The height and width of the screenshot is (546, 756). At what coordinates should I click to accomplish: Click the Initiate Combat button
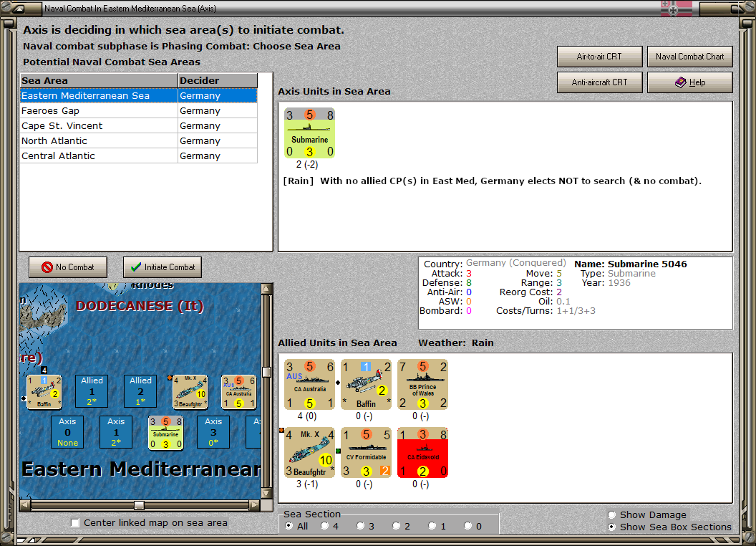(x=163, y=267)
